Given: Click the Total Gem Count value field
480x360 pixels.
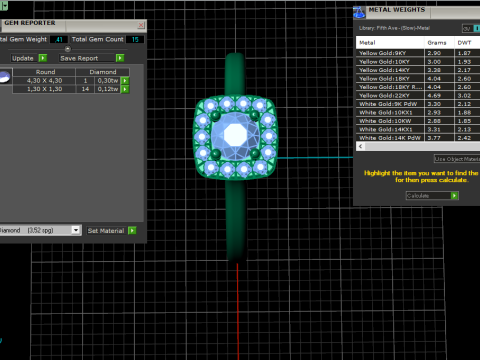Looking at the screenshot, I should 135,39.
